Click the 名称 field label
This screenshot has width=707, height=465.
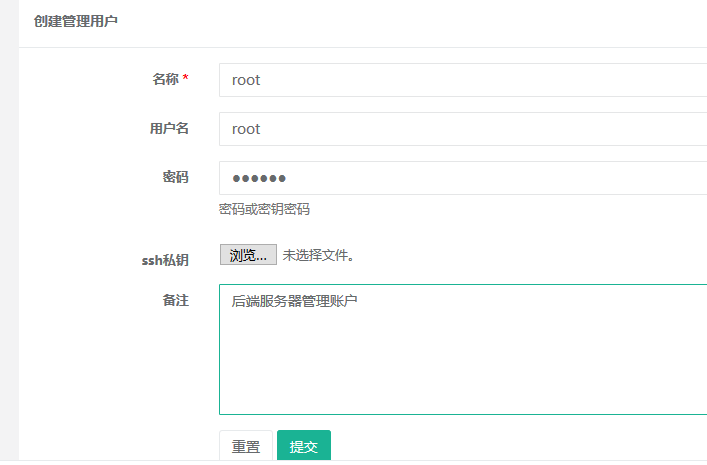[x=165, y=79]
